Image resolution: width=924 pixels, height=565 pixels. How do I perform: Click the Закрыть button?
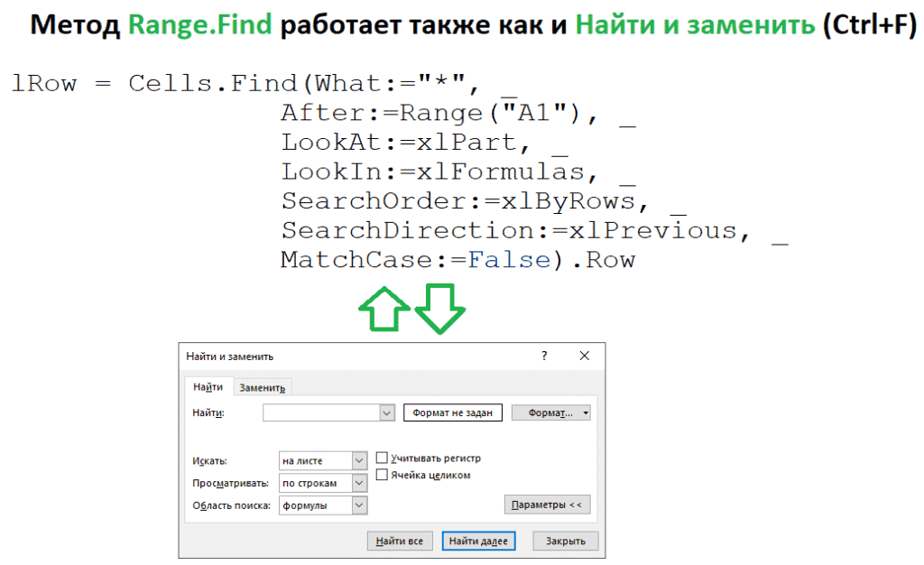click(566, 541)
